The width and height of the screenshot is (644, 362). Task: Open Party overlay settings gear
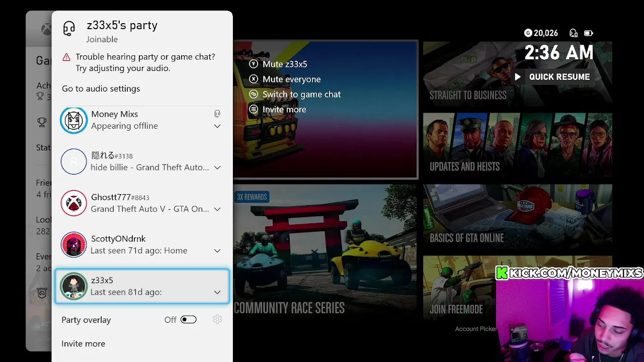[x=217, y=319]
